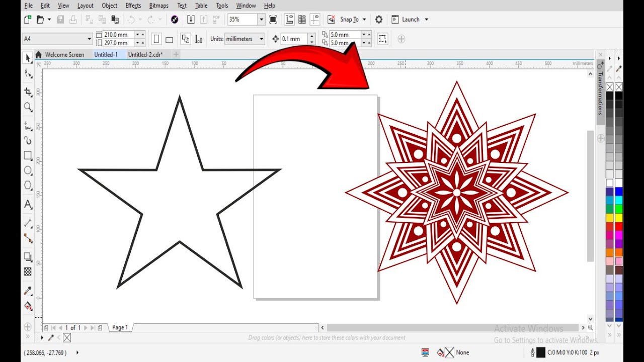Switch to the Untitled-2.cdr tab
644x362 pixels.
click(145, 54)
